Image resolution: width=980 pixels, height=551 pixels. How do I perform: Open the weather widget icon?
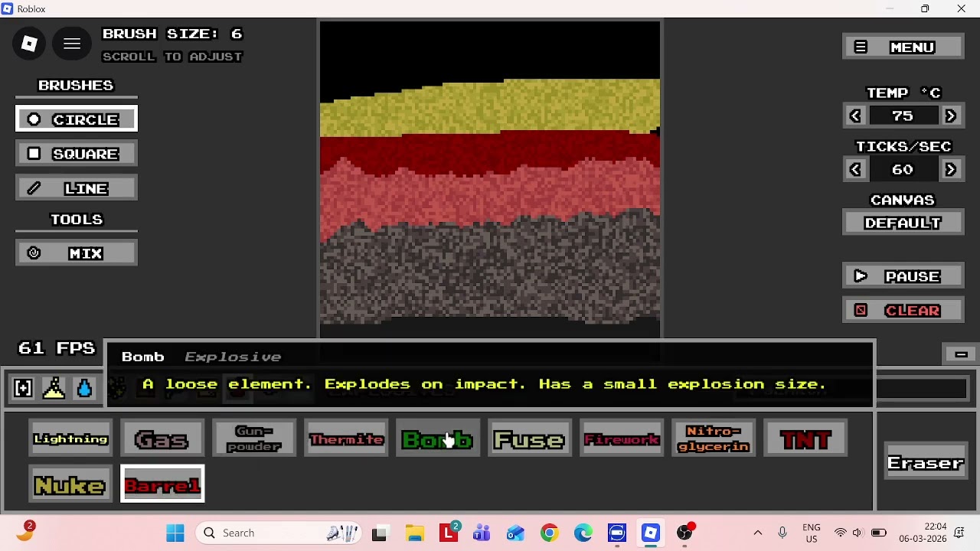24,532
